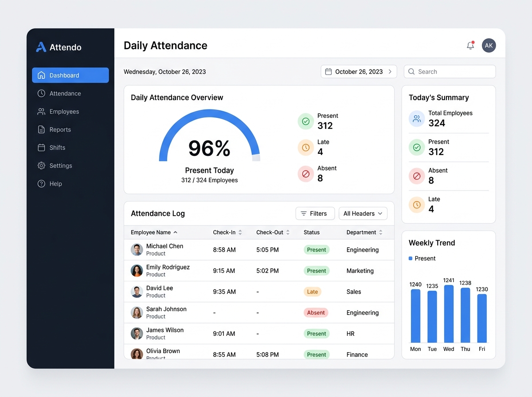Click the Settings gear icon

41,166
